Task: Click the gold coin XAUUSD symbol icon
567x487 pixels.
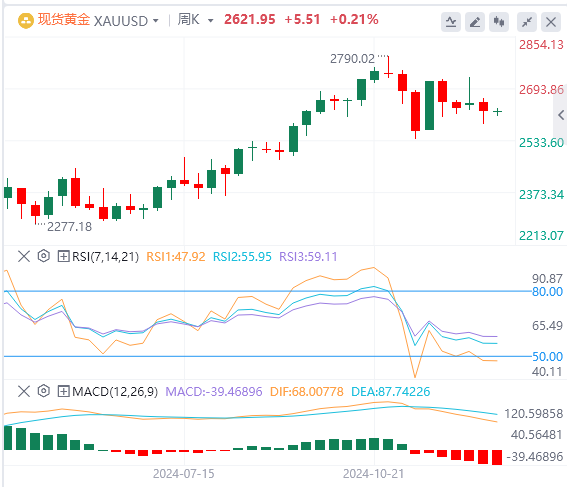Action: click(26, 21)
